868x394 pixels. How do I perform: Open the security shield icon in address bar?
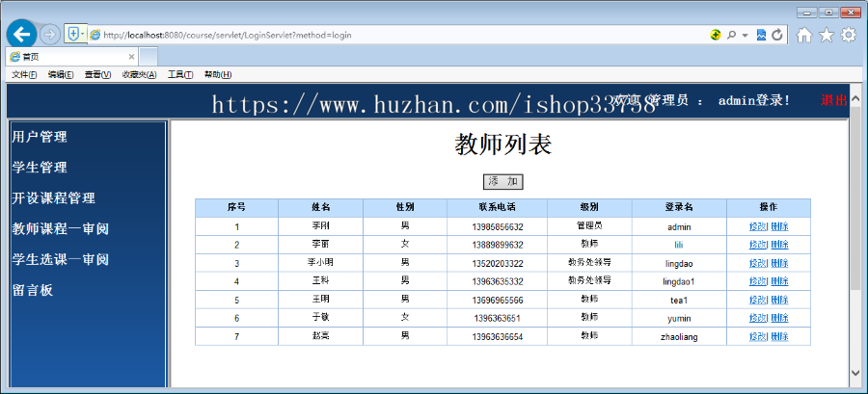(73, 35)
